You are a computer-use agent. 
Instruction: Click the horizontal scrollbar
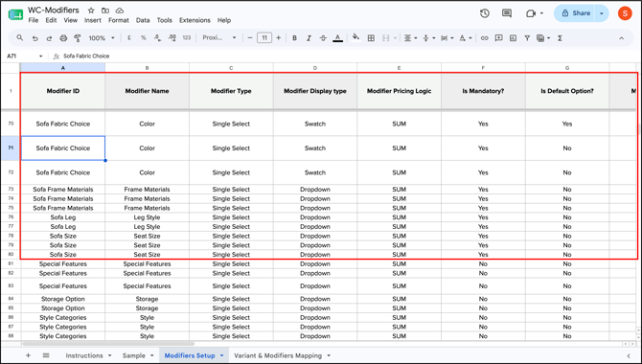108,344
